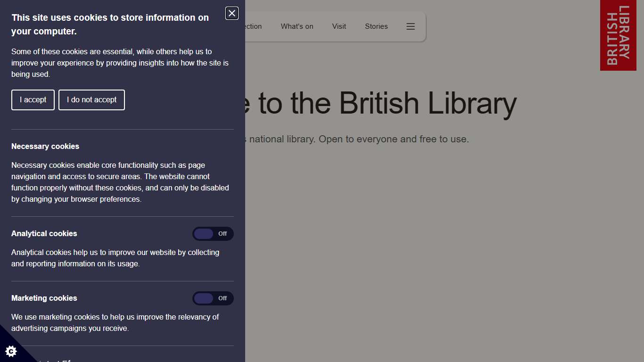Dismiss the cookie notice with the X icon
Image resolution: width=644 pixels, height=362 pixels.
coord(231,13)
